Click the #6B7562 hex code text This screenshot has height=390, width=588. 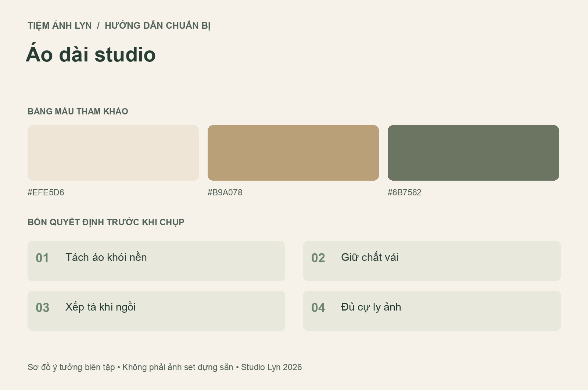[x=405, y=192]
